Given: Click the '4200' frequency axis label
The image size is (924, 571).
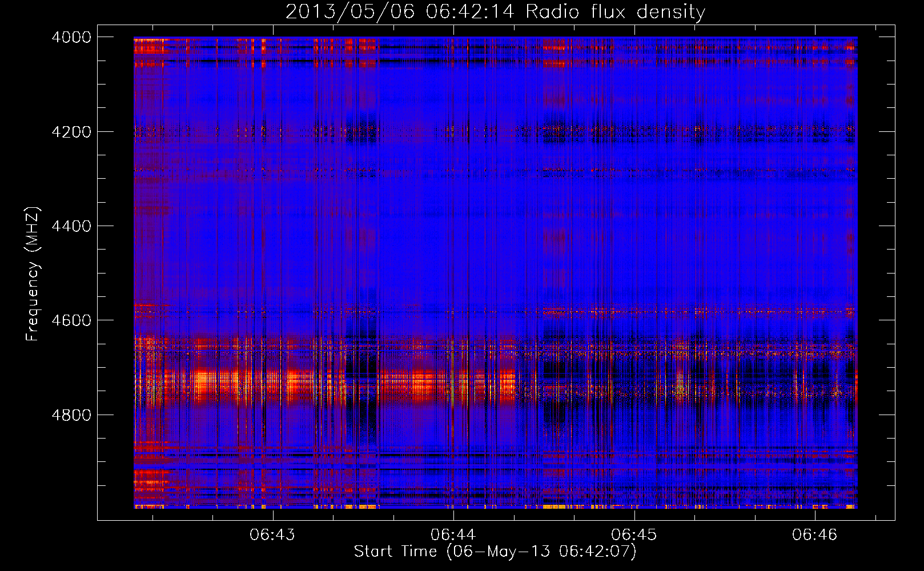Looking at the screenshot, I should tap(71, 132).
